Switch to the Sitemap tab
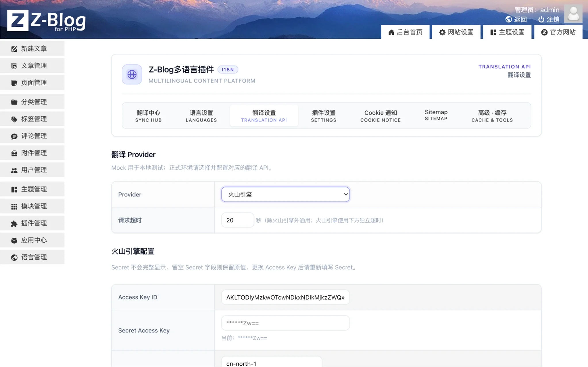Screen dimensions: 588x367 pyautogui.click(x=436, y=115)
